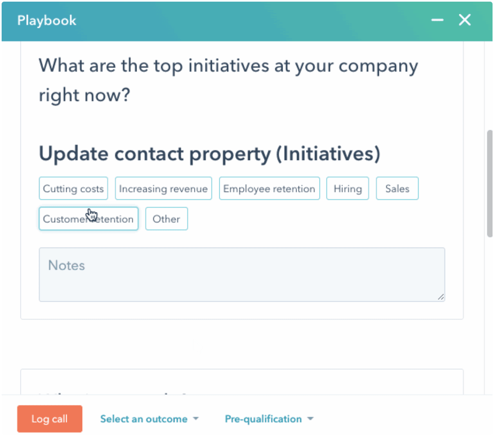The height and width of the screenshot is (443, 504).
Task: Click the X icon on the Playbook window
Action: pos(465,20)
